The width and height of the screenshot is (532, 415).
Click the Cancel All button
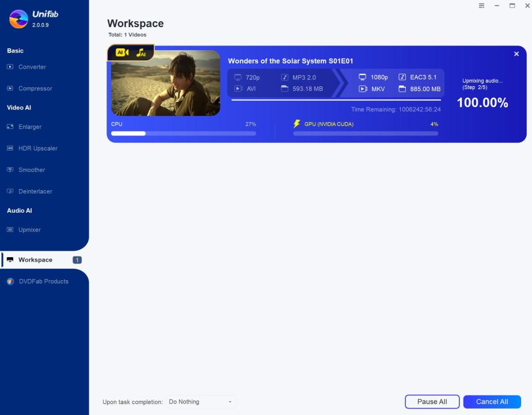492,402
